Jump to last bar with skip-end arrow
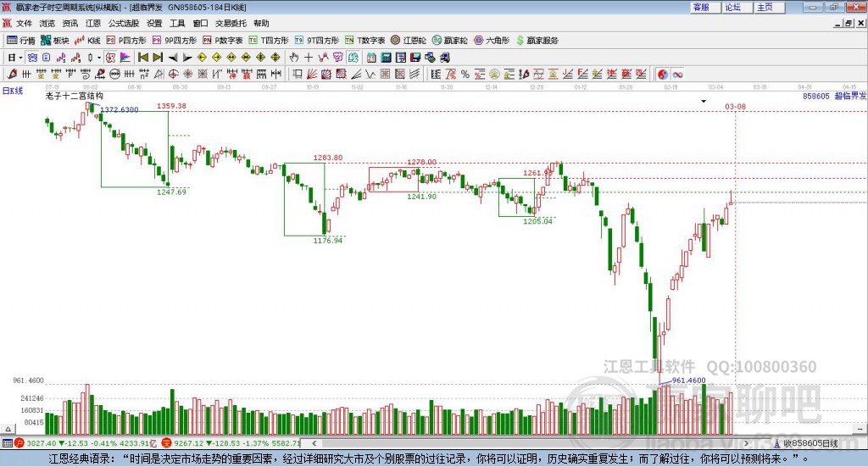 click(158, 57)
